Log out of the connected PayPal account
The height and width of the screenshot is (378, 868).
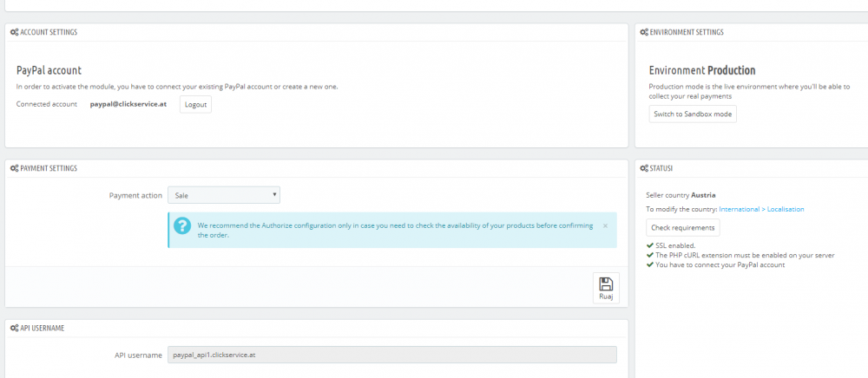pos(195,104)
